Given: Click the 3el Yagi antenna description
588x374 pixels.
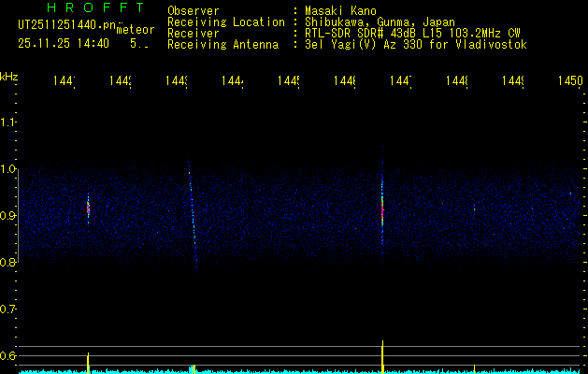Looking at the screenshot, I should point(415,45).
